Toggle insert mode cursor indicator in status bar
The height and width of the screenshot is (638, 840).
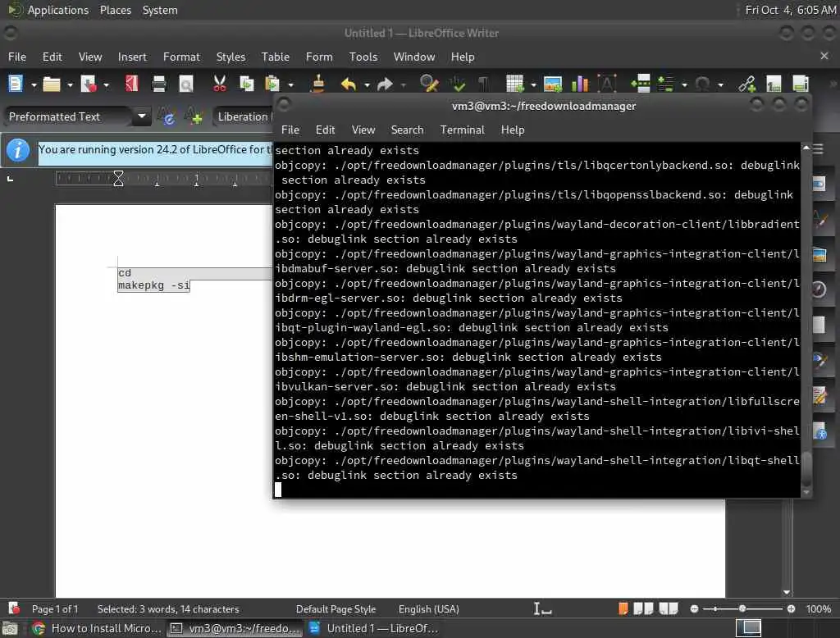(x=542, y=608)
